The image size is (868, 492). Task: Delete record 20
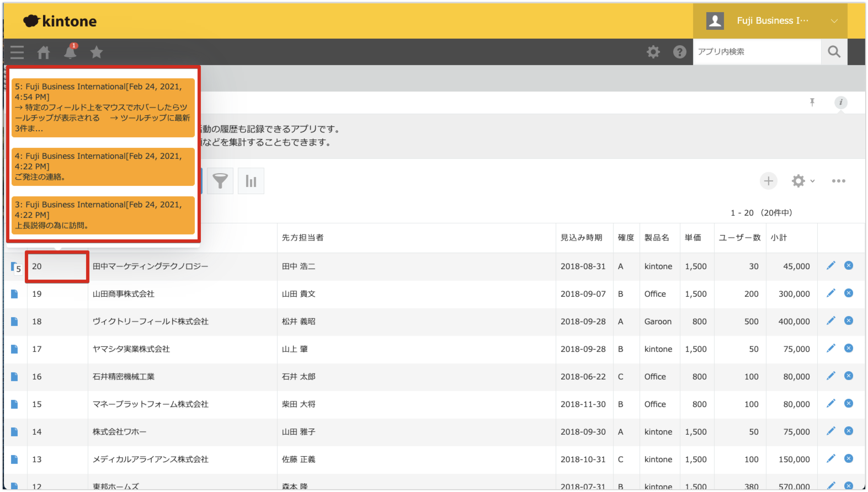pos(849,265)
